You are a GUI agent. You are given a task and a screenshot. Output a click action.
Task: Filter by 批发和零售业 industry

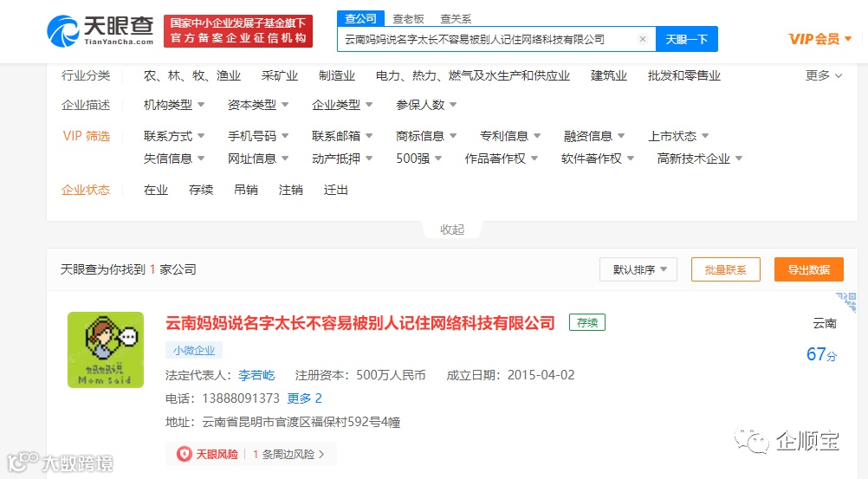point(684,75)
